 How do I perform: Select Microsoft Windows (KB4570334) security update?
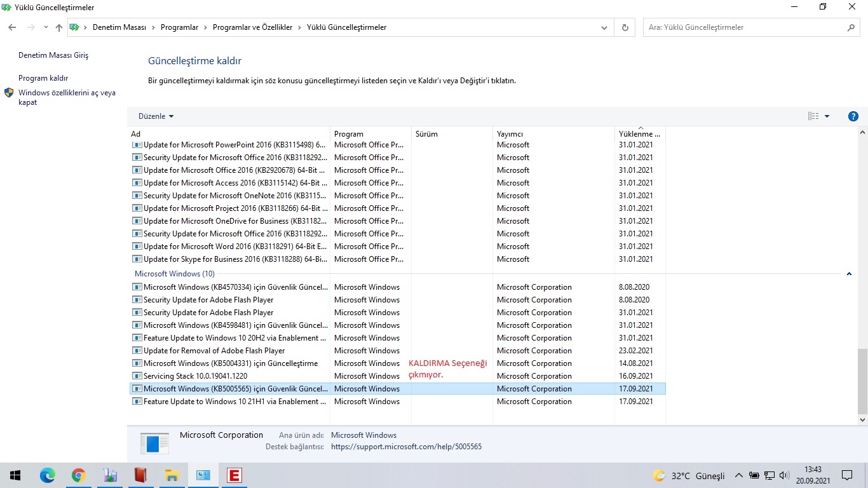click(398, 287)
